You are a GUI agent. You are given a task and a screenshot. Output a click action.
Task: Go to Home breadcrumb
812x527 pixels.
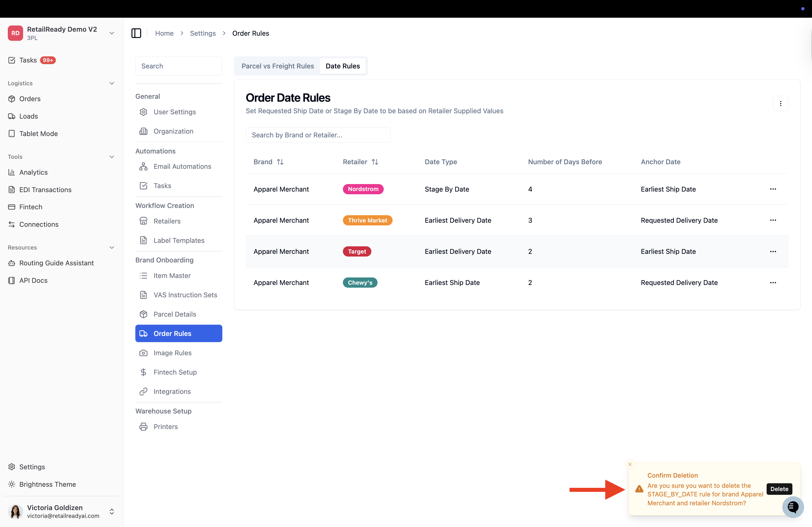click(x=164, y=33)
